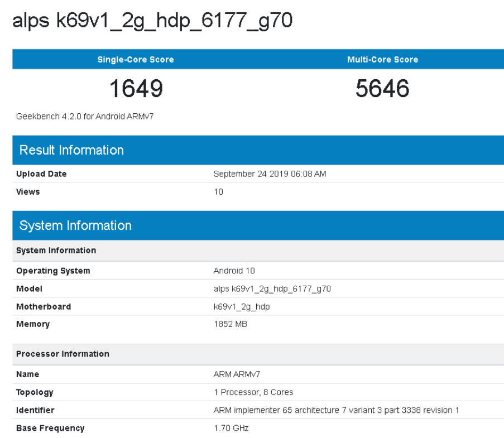
Task: Click the Base Frequency value 1.70 GHz
Action: point(228,428)
